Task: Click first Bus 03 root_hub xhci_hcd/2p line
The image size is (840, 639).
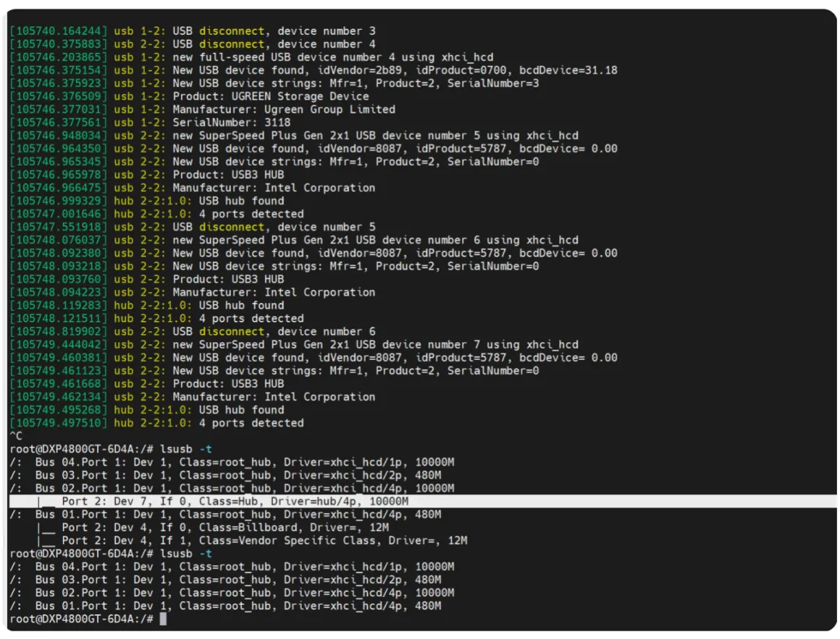Action: [x=226, y=475]
